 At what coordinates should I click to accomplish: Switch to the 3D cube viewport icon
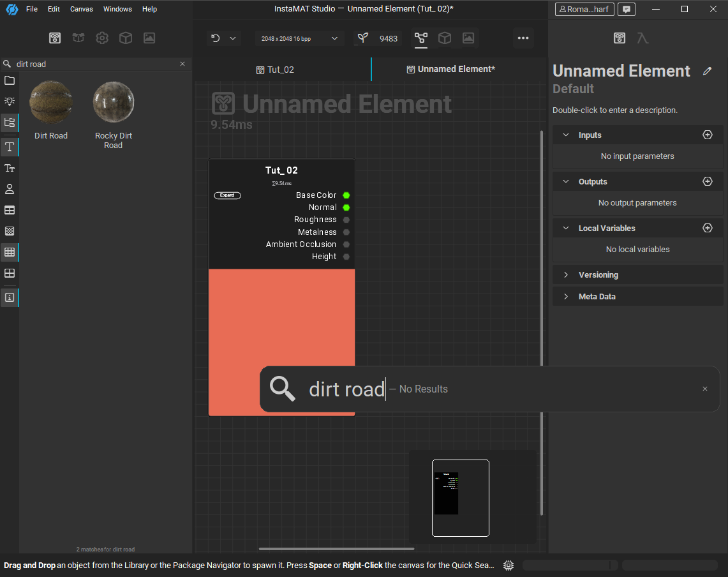[445, 38]
